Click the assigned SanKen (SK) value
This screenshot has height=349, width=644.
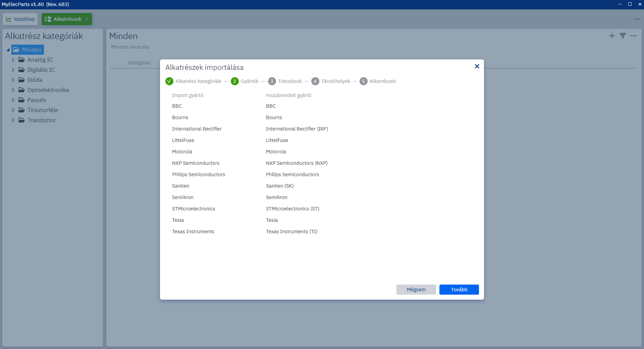click(280, 186)
